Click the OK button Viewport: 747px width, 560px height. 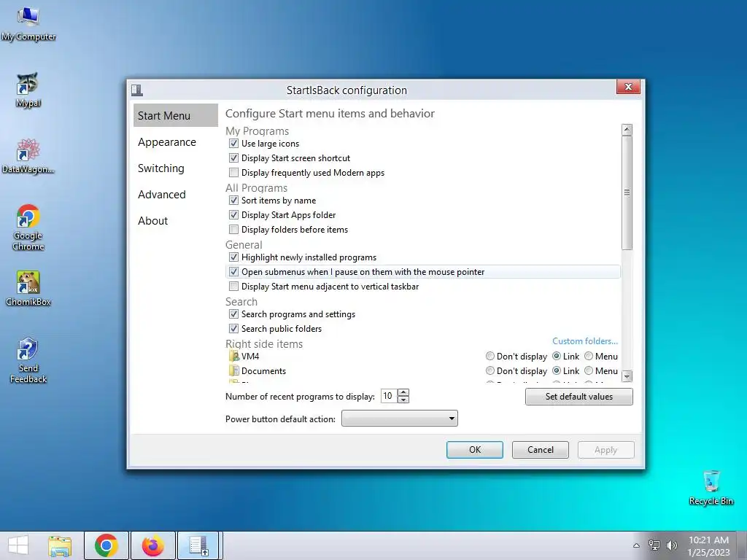click(x=474, y=450)
